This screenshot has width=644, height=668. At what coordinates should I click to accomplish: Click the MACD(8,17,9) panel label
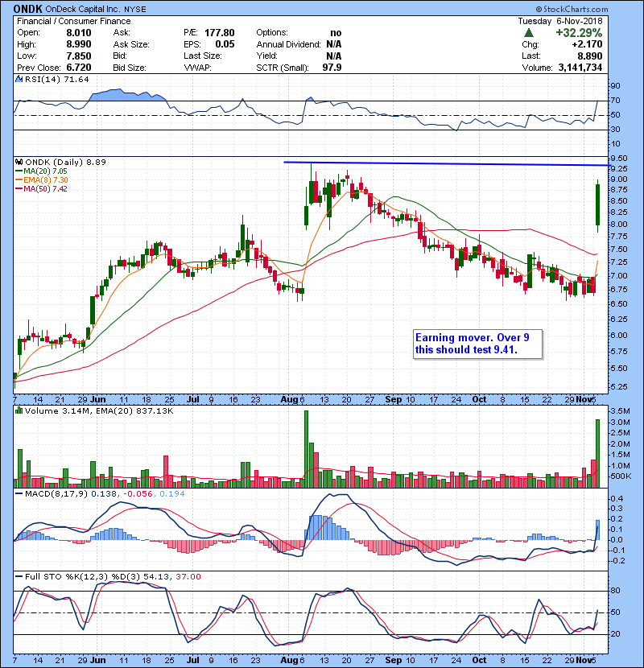coord(56,494)
